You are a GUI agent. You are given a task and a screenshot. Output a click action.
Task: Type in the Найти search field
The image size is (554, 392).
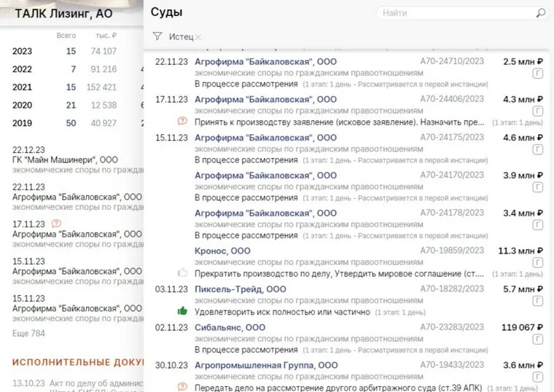(x=456, y=13)
